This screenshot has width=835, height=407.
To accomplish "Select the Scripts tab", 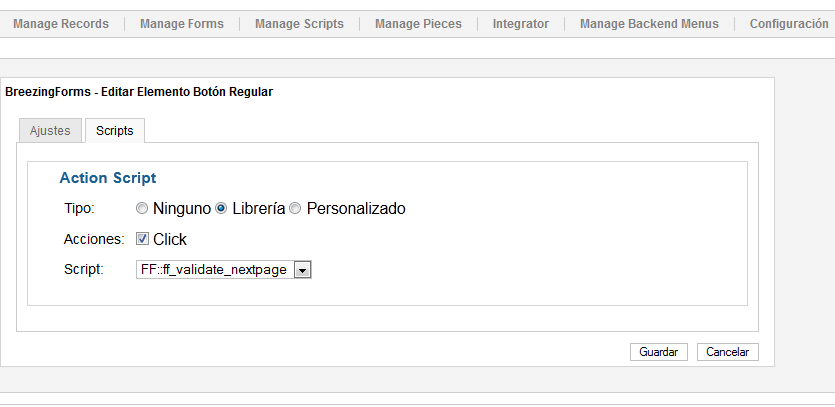I will point(114,131).
